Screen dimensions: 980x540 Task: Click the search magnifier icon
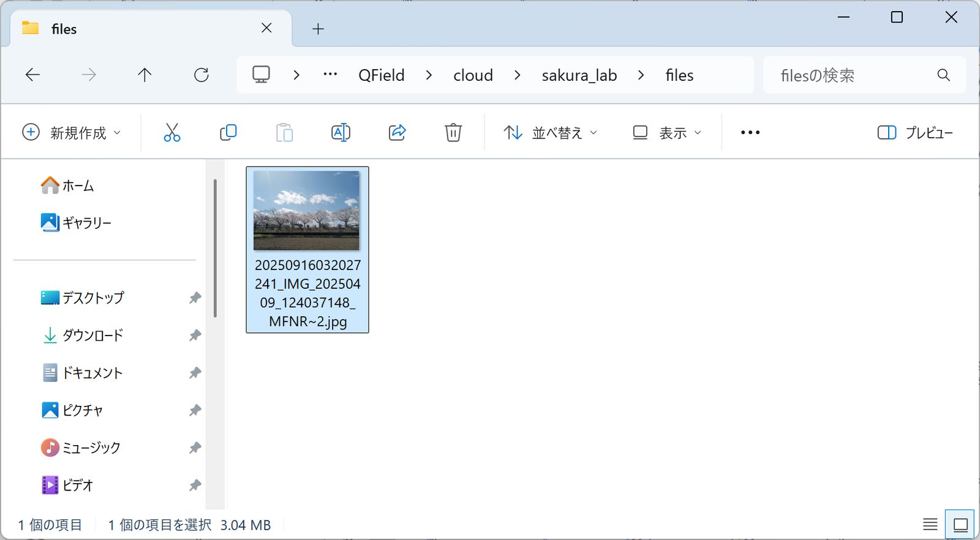click(x=944, y=75)
